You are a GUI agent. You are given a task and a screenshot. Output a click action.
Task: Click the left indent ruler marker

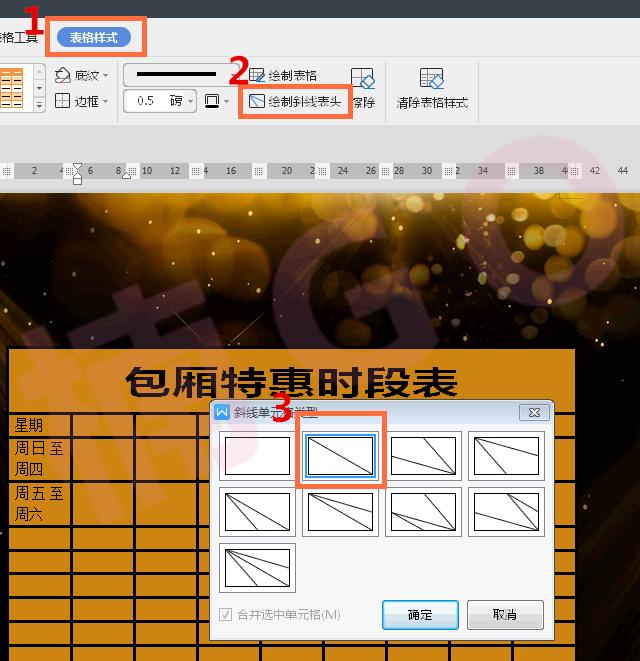77,180
